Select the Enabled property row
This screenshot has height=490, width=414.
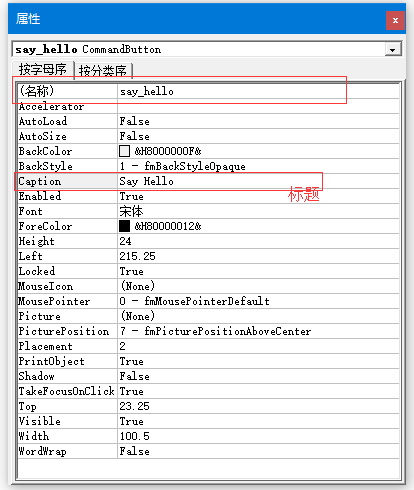(x=208, y=196)
